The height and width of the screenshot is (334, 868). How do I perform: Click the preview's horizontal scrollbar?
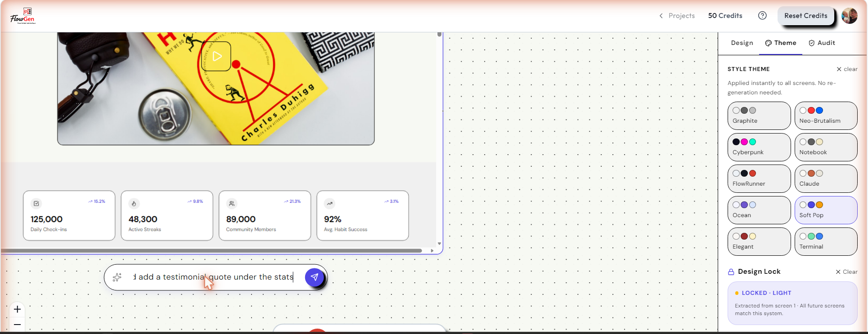[211, 251]
